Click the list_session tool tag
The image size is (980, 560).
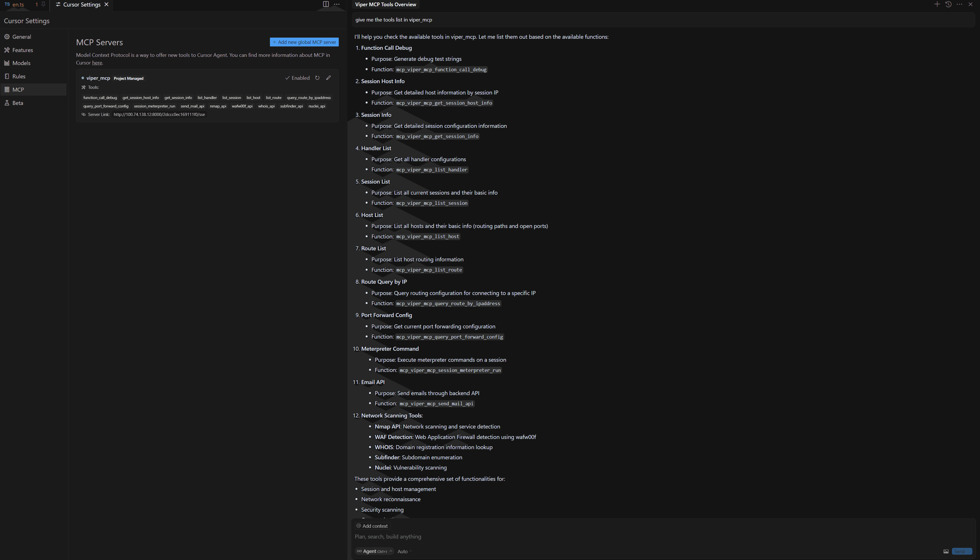(x=232, y=98)
